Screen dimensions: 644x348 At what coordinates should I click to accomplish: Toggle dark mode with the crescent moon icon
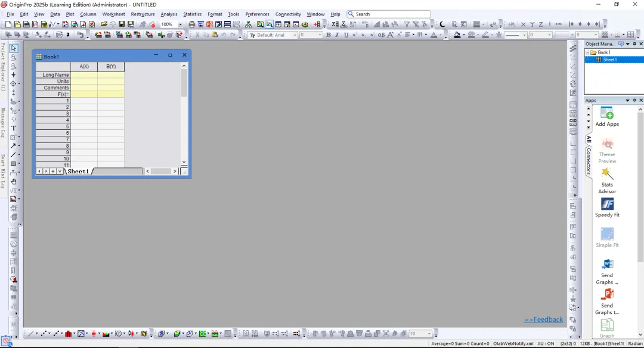pyautogui.click(x=442, y=24)
